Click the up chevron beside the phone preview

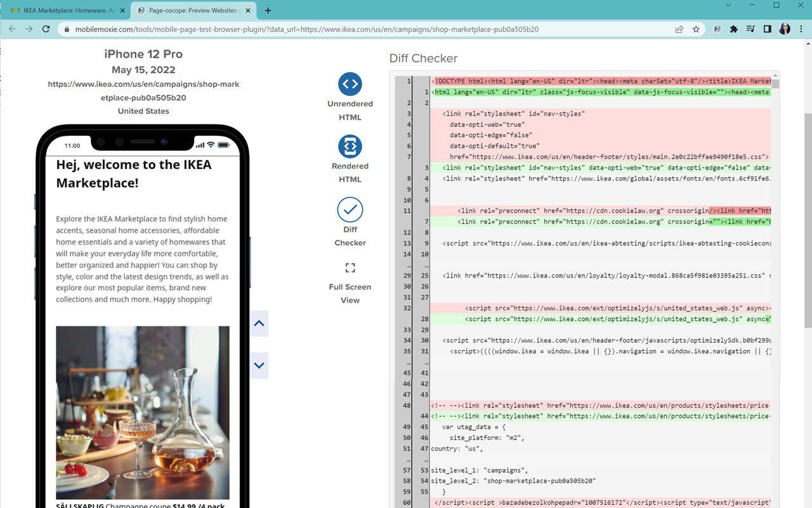coord(259,323)
